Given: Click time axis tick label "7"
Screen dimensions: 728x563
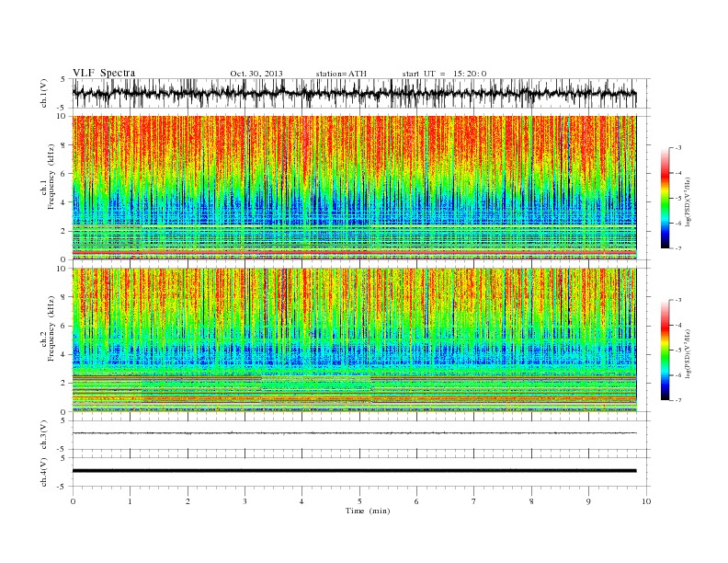Looking at the screenshot, I should click(x=474, y=501).
